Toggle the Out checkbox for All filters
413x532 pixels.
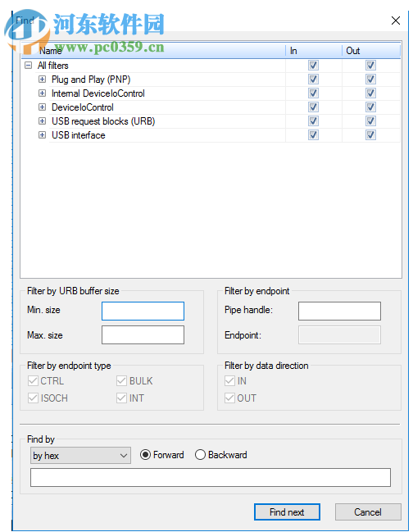[370, 65]
